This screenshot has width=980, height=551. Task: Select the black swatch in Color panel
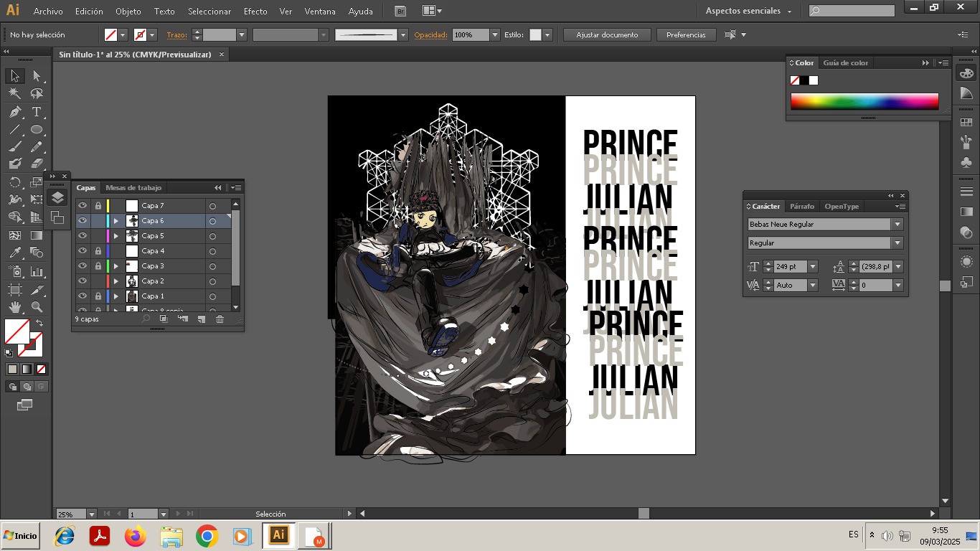(x=804, y=80)
